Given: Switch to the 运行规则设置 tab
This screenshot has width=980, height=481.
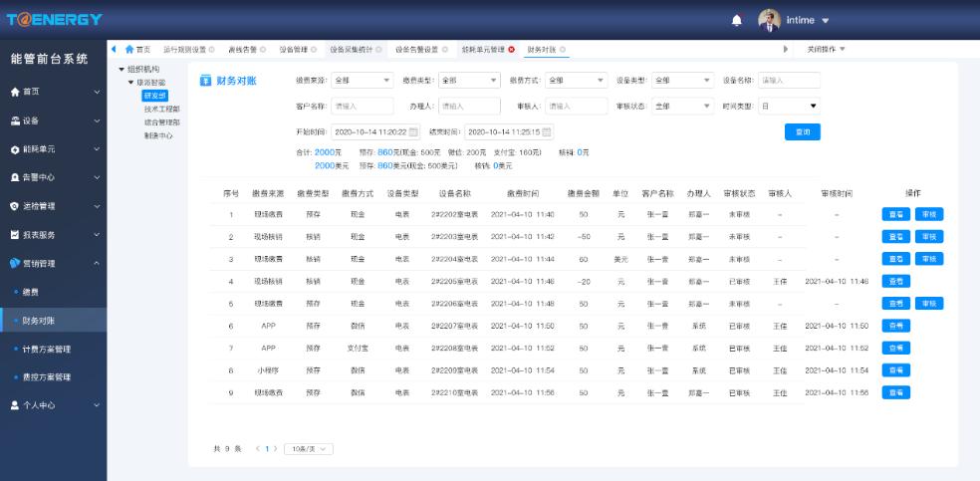Looking at the screenshot, I should click(x=184, y=50).
